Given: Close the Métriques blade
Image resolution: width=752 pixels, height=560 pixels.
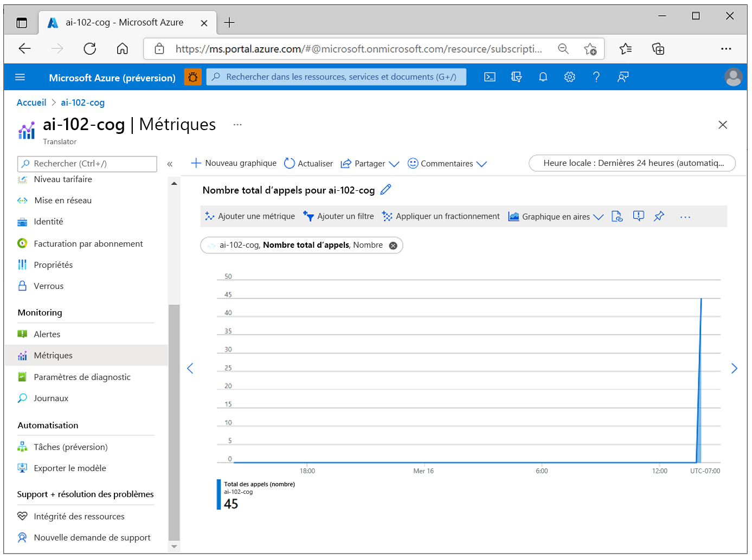Looking at the screenshot, I should click(723, 125).
